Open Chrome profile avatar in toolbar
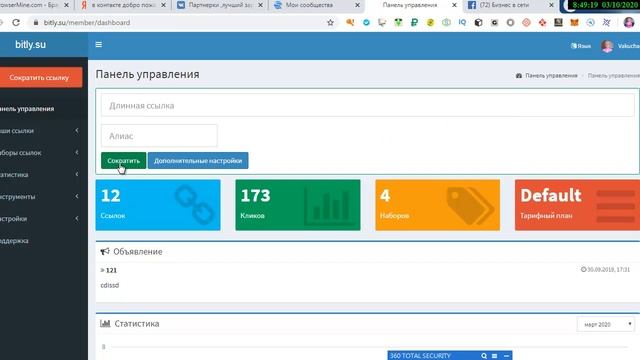The width and height of the screenshot is (640, 360). tap(629, 22)
